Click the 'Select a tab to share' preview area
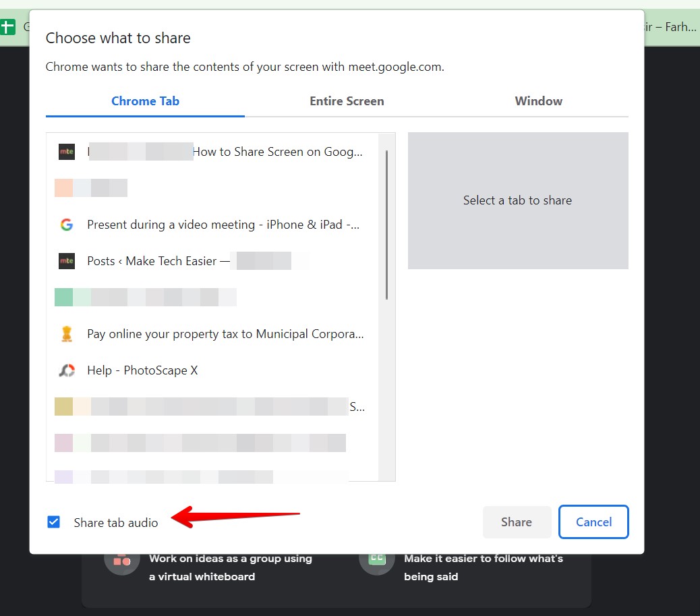Viewport: 700px width, 616px height. tap(517, 200)
